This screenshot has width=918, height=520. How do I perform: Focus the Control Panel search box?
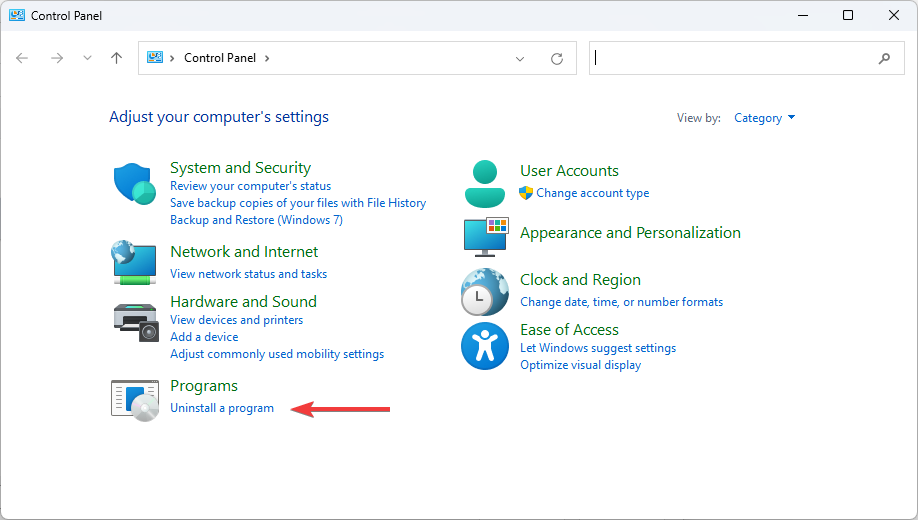coord(746,58)
